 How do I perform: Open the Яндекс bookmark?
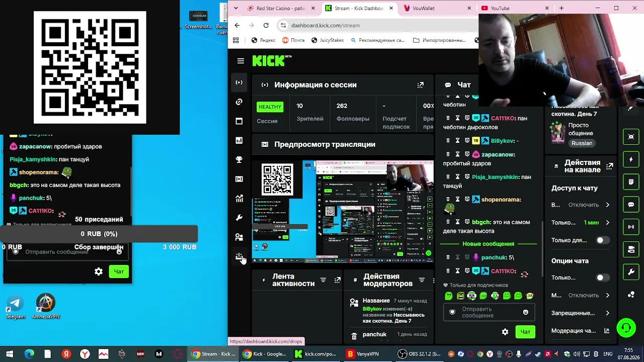point(263,40)
